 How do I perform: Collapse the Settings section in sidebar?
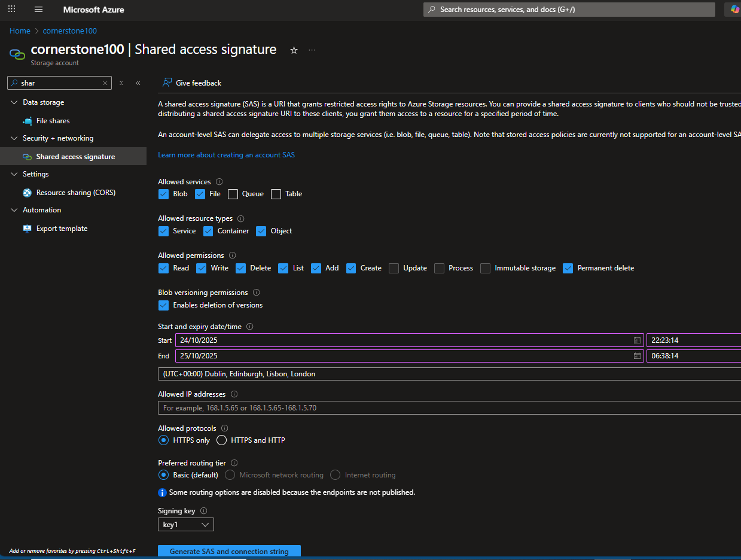coord(14,174)
